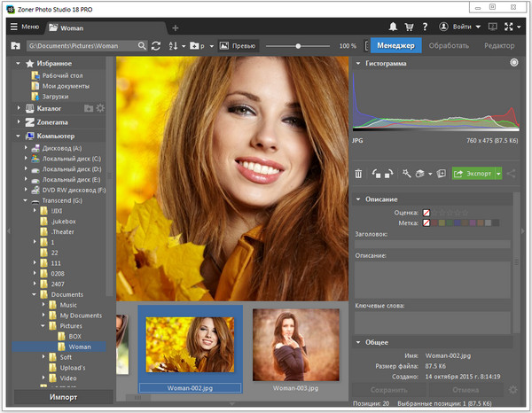532x413 pixels.
Task: Click the thumbnail zoom slider handle
Action: pos(298,45)
